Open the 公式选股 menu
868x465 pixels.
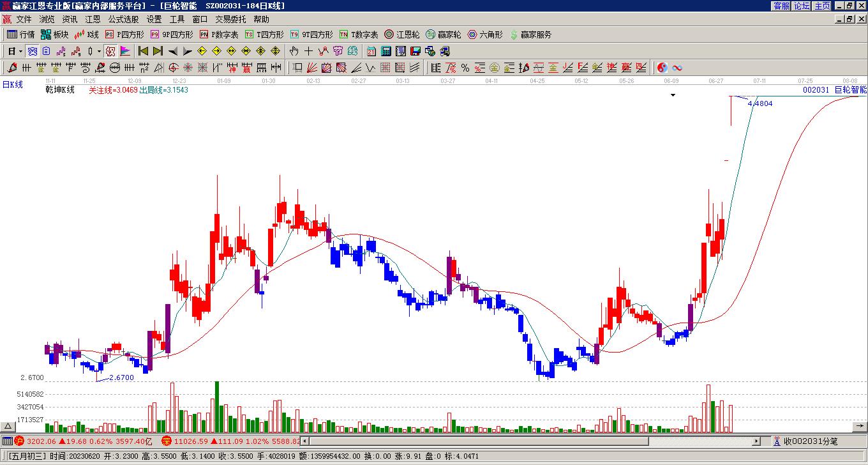point(123,19)
